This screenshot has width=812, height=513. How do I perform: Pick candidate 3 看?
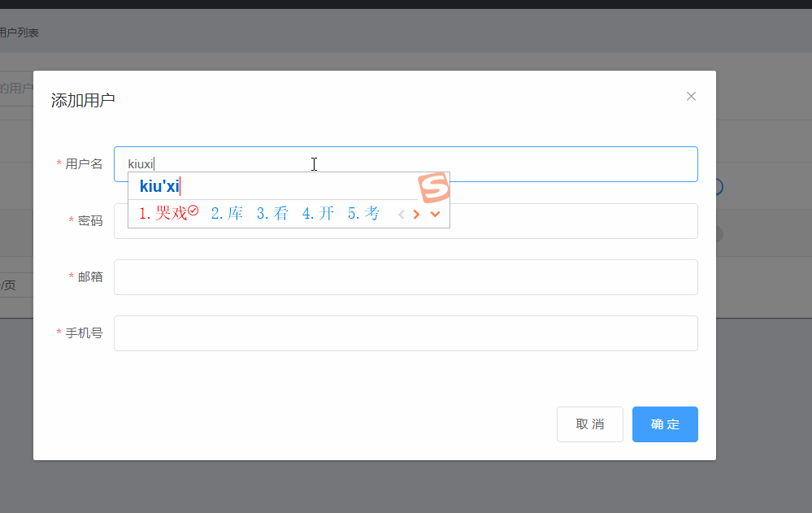pyautogui.click(x=272, y=213)
